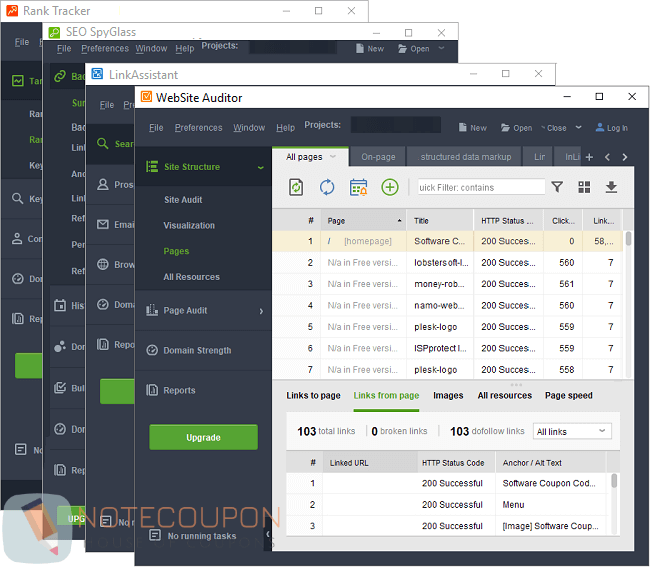Show previous workspace tabs with left arrow

point(607,157)
